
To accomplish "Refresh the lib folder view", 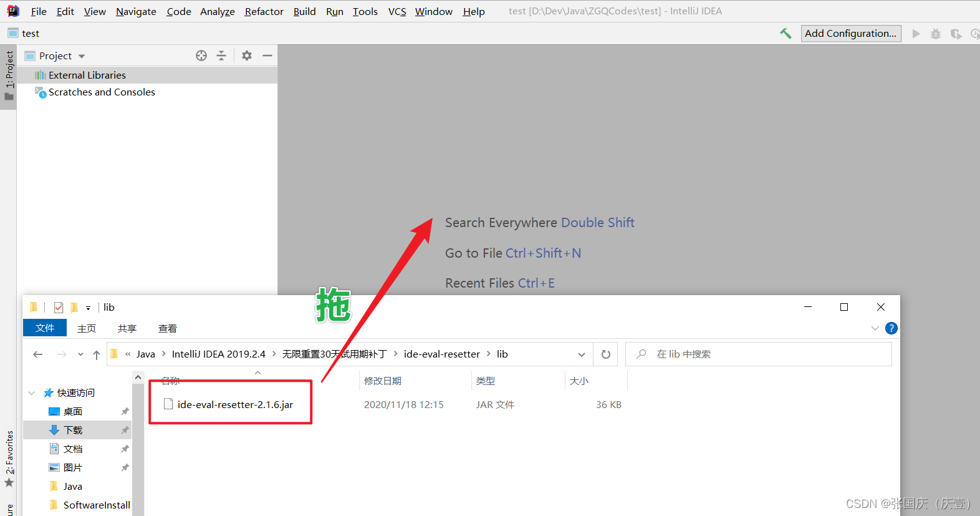I will pos(605,354).
